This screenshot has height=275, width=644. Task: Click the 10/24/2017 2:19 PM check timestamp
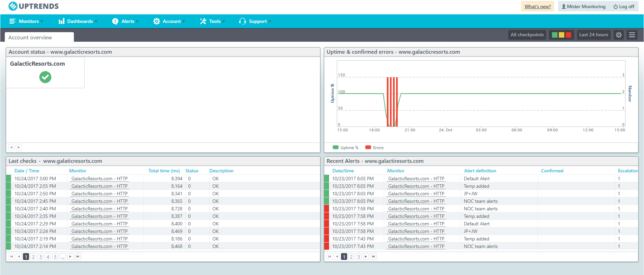pos(35,239)
